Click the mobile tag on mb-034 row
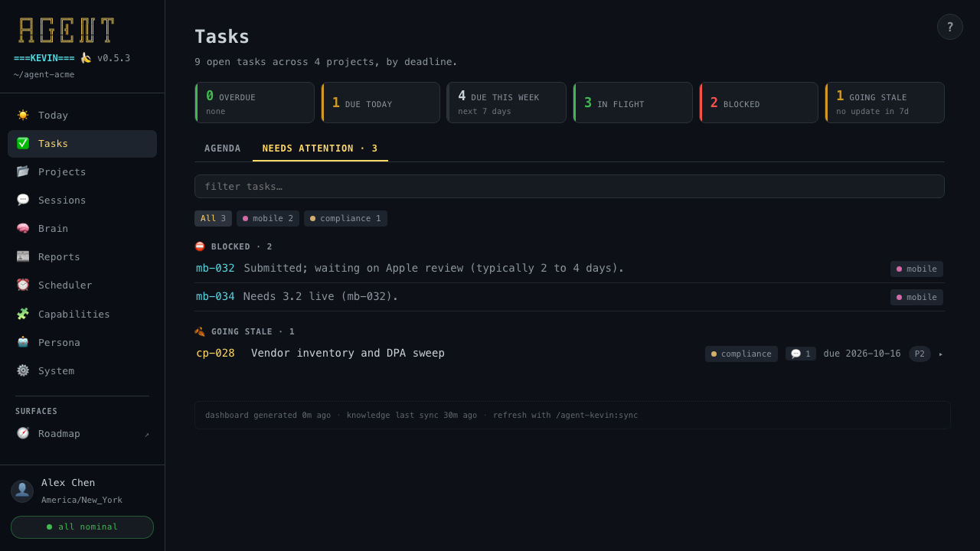 click(916, 297)
